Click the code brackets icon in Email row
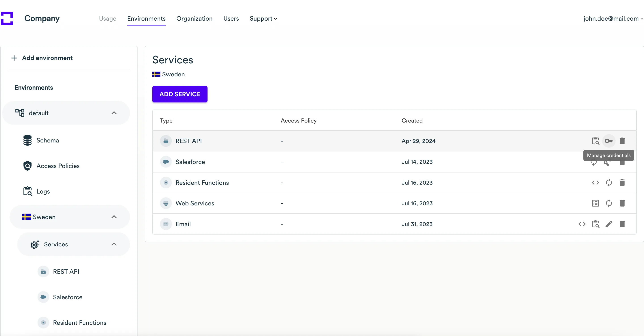 coord(582,224)
